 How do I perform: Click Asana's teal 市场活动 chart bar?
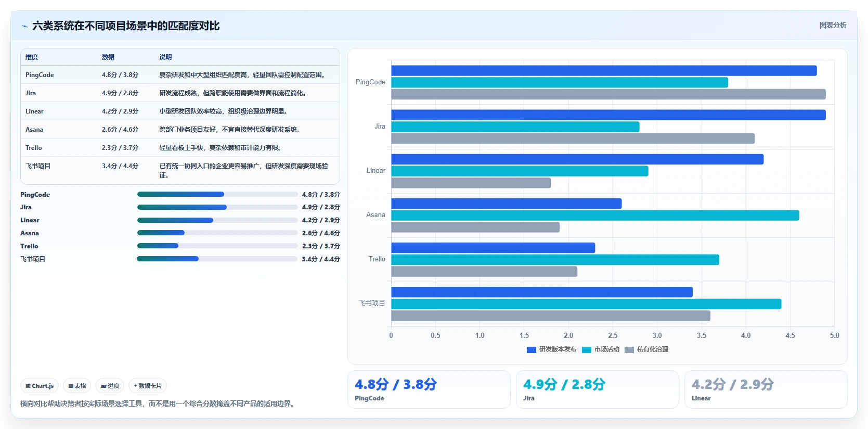595,215
